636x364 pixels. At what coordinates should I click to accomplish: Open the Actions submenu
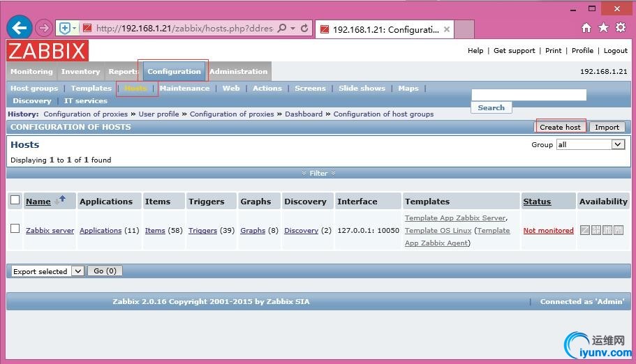tap(267, 88)
